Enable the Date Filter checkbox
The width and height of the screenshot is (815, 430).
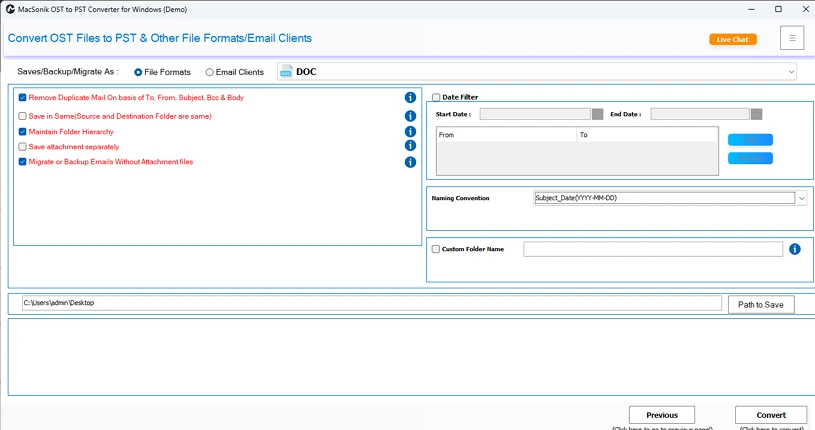click(x=436, y=97)
